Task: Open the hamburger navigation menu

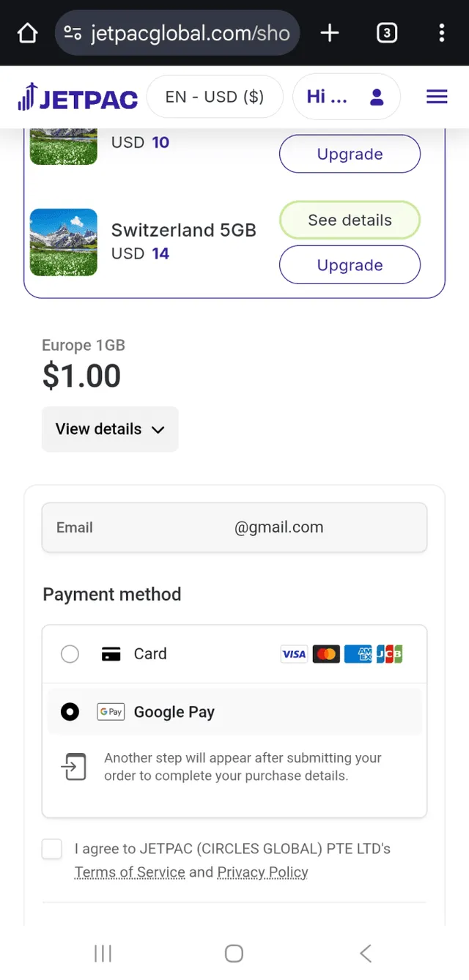Action: pos(437,97)
